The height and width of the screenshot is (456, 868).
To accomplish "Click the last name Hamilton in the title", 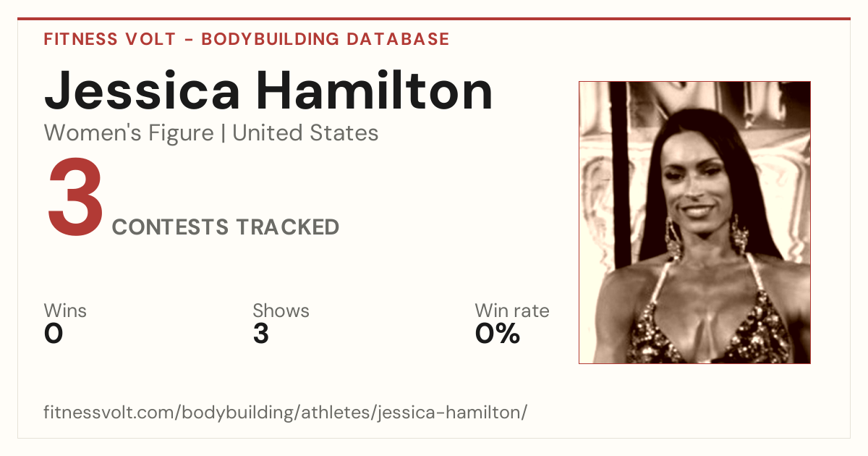I will tap(375, 90).
